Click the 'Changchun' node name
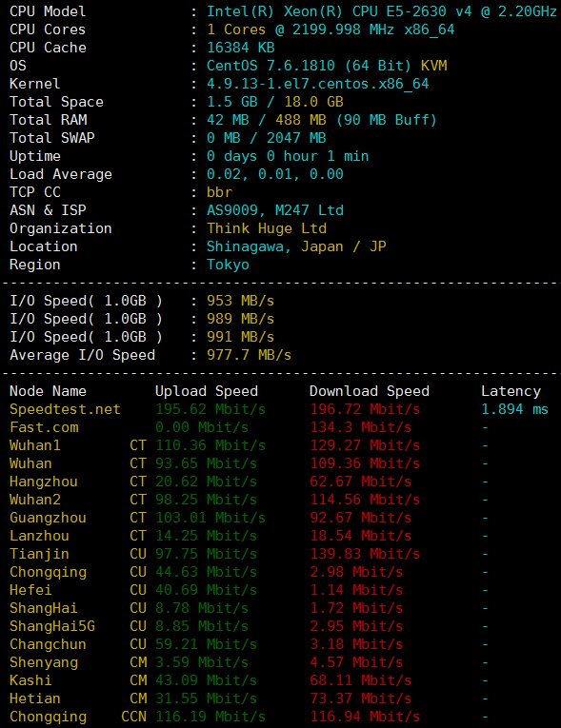 (48, 645)
